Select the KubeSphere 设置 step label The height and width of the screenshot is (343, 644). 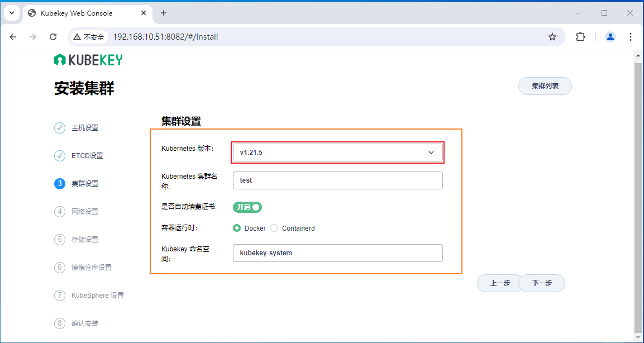pos(98,296)
